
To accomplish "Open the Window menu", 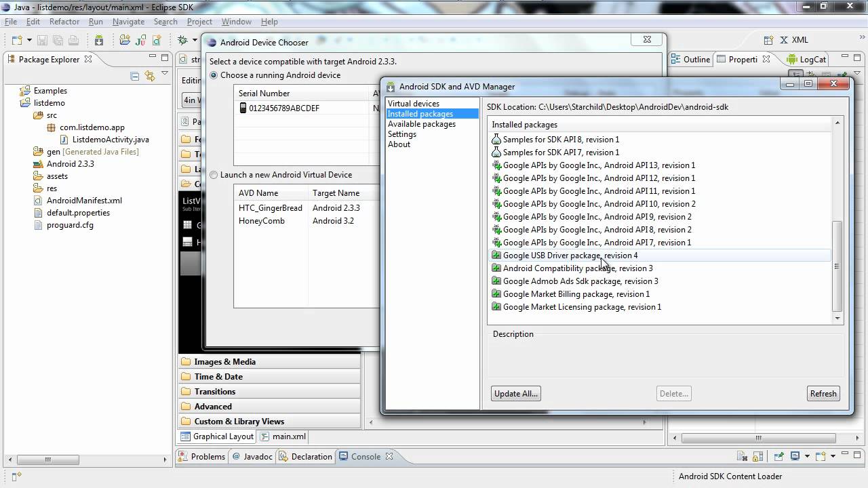I will click(x=237, y=22).
